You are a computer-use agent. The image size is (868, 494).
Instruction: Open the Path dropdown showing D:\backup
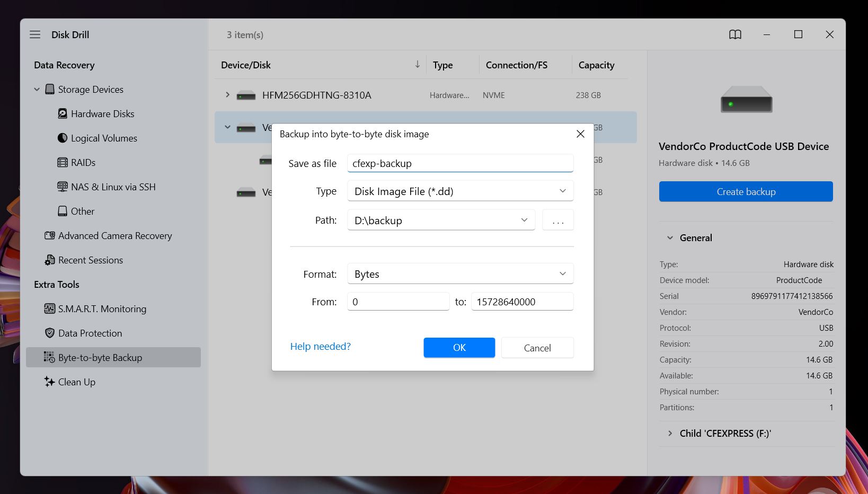tap(441, 220)
